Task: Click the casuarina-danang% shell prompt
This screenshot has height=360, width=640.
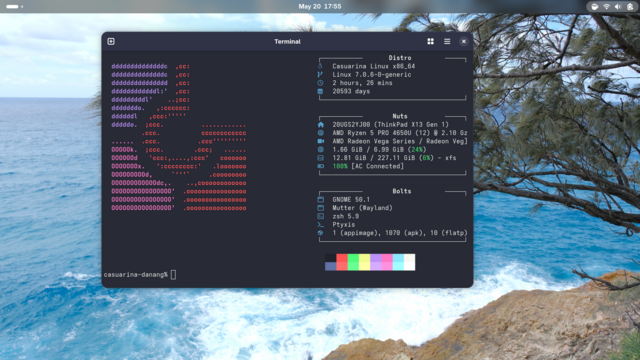Action: coord(136,275)
